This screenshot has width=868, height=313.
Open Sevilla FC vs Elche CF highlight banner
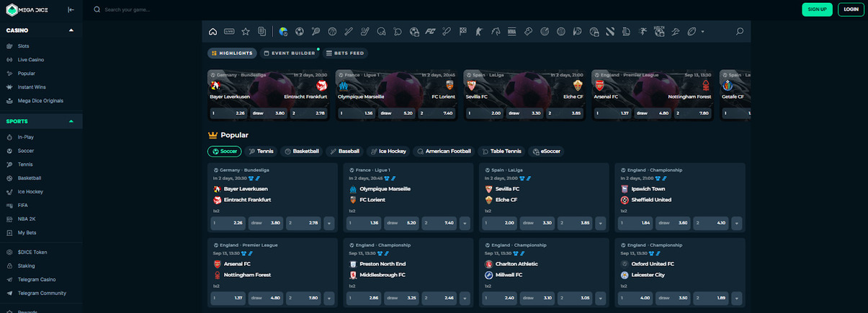526,94
